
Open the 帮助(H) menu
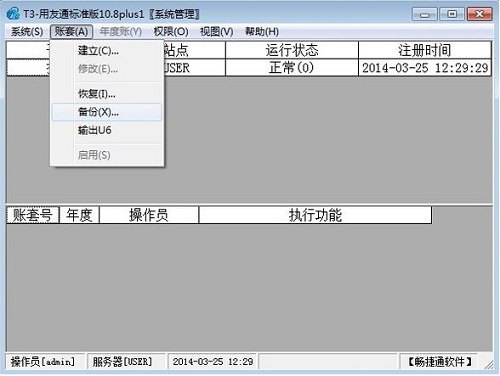262,32
